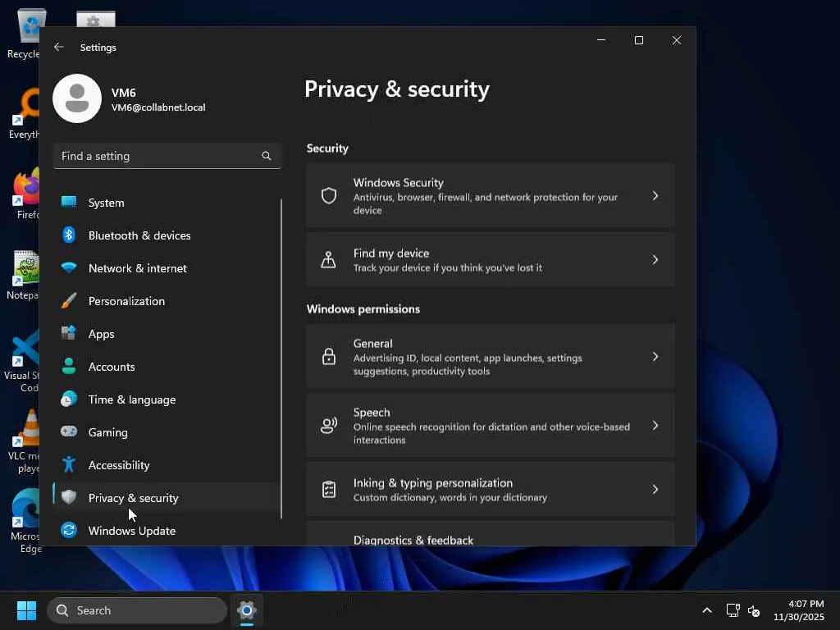
Task: Choose Personalization from the sidebar
Action: (x=166, y=300)
